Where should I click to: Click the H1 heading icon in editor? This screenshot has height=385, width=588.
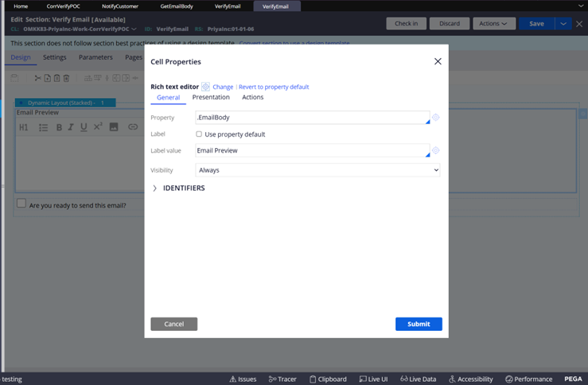click(x=24, y=127)
